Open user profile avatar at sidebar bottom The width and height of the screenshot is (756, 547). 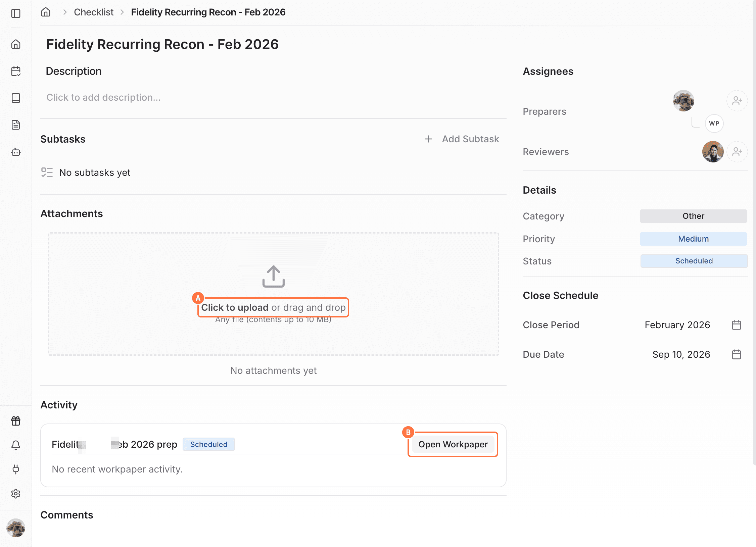click(x=16, y=528)
